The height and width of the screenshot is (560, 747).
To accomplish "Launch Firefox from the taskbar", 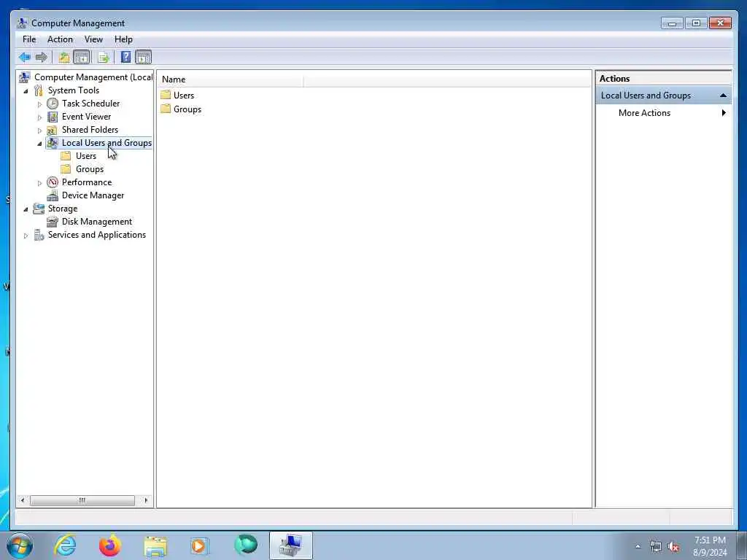I will [110, 545].
